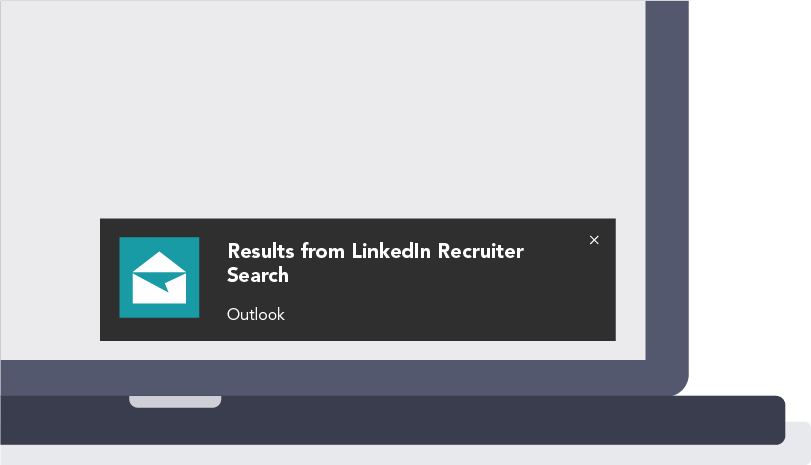This screenshot has width=811, height=465.
Task: Click the white background right of the laptop
Action: (750, 197)
